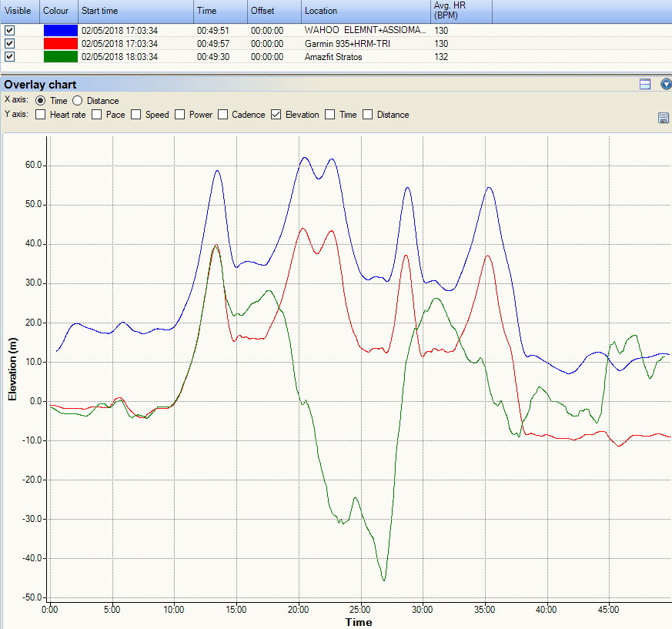672x629 pixels.
Task: Click the green colour swatch for Amazfit Stratos
Action: pos(60,56)
